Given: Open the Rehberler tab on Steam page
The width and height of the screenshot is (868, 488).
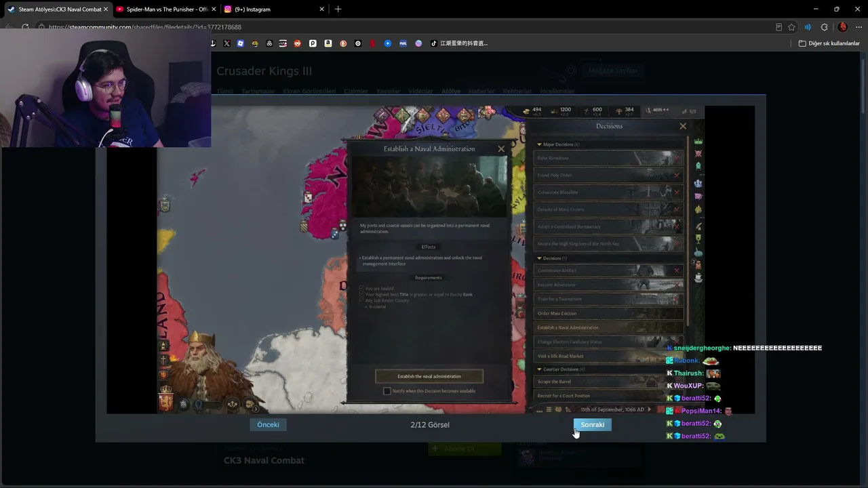Looking at the screenshot, I should (517, 91).
